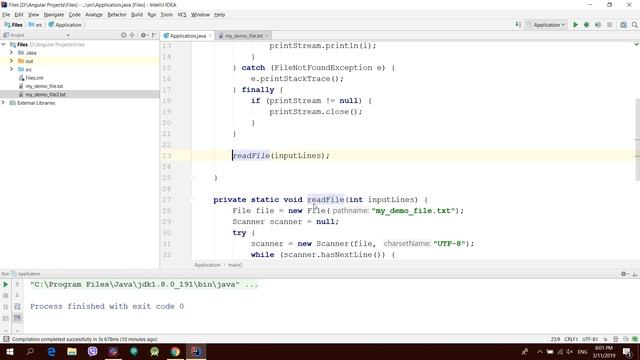Screen dimensions: 640x360
Task: Open the File menu
Action: (x=6, y=15)
